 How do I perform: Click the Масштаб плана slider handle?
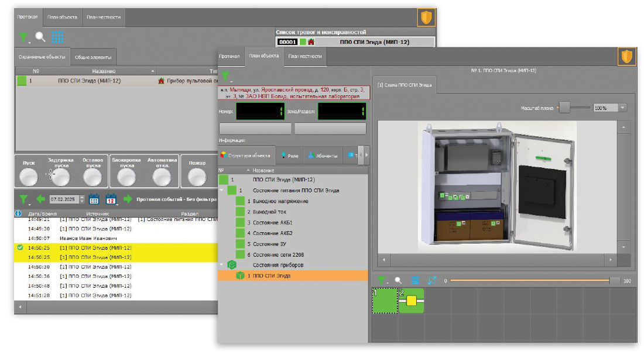[x=564, y=108]
